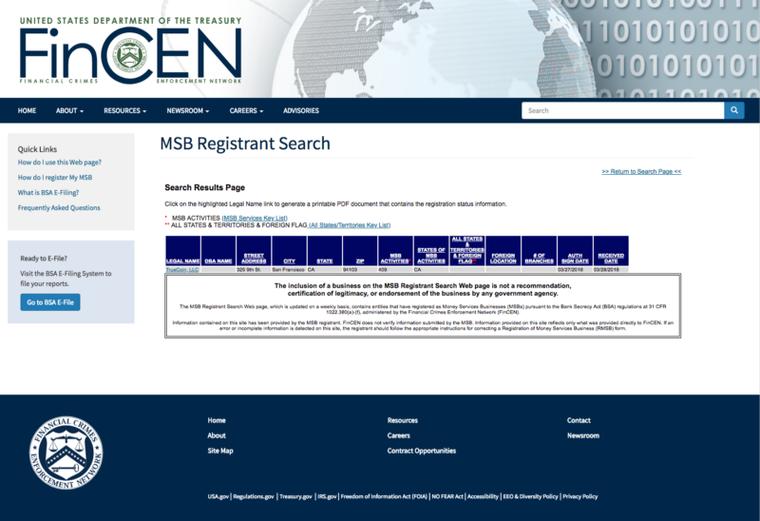Viewport: 760px width, 521px height.
Task: Open 'How do I use this Web page?' link
Action: tap(60, 162)
